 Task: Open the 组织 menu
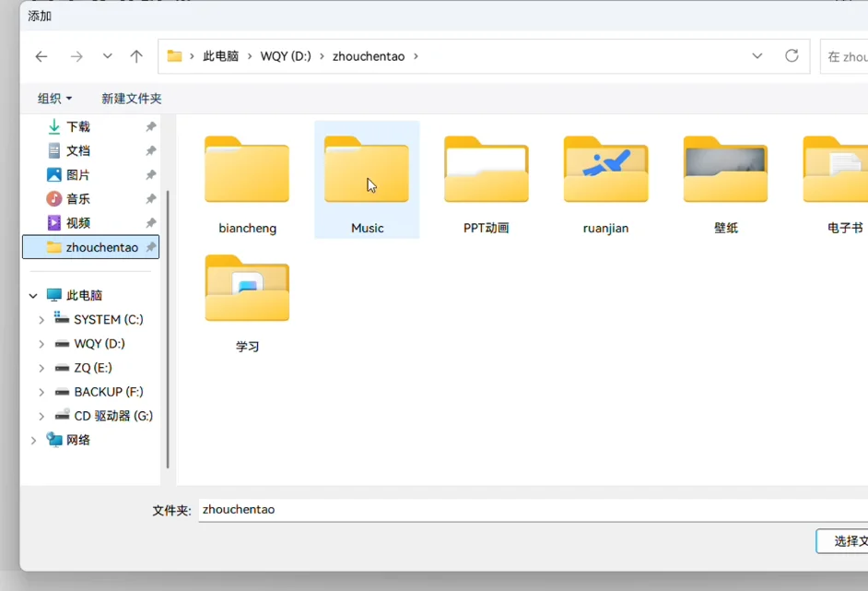tap(54, 99)
